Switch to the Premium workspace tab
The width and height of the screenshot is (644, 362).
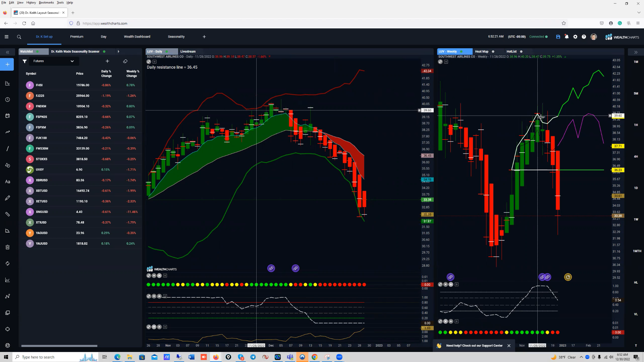[x=77, y=37]
